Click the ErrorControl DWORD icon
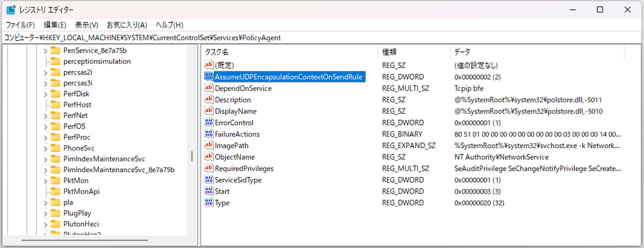The height and width of the screenshot is (248, 644). click(x=209, y=122)
